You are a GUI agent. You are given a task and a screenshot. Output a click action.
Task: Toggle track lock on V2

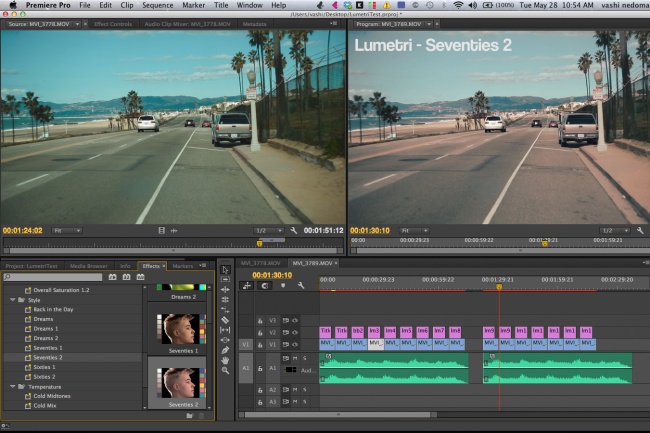(x=260, y=332)
